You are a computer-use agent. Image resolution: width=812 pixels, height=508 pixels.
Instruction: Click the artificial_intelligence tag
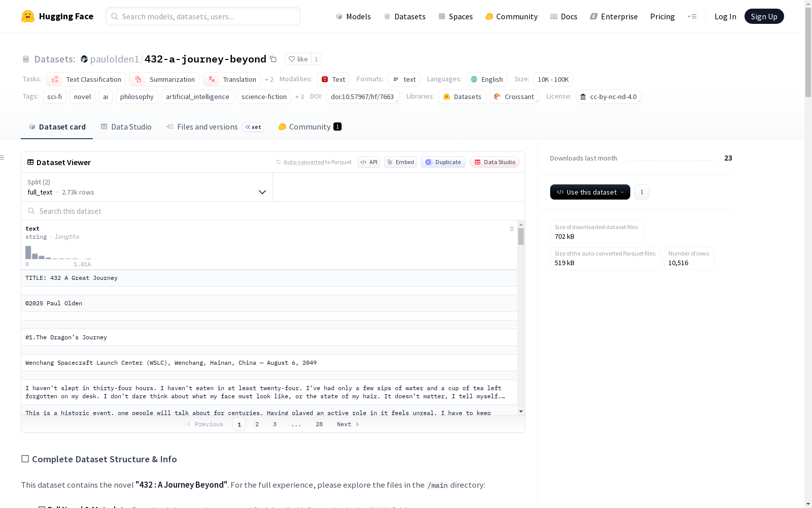[x=197, y=97]
